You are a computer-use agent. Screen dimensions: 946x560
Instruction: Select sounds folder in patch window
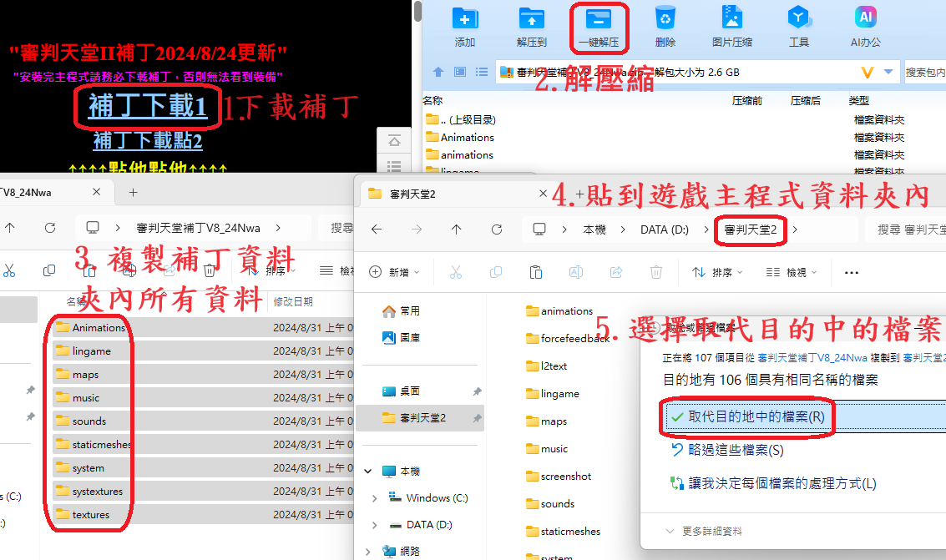point(89,421)
